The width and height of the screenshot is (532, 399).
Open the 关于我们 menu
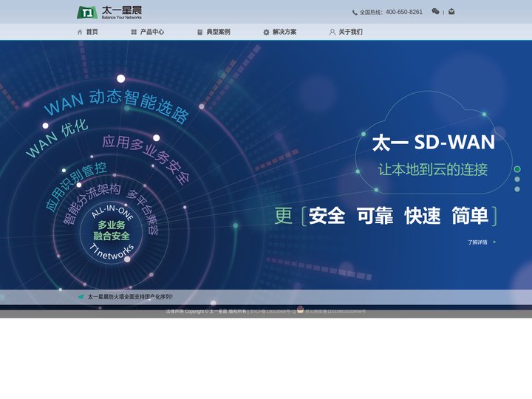pyautogui.click(x=350, y=32)
